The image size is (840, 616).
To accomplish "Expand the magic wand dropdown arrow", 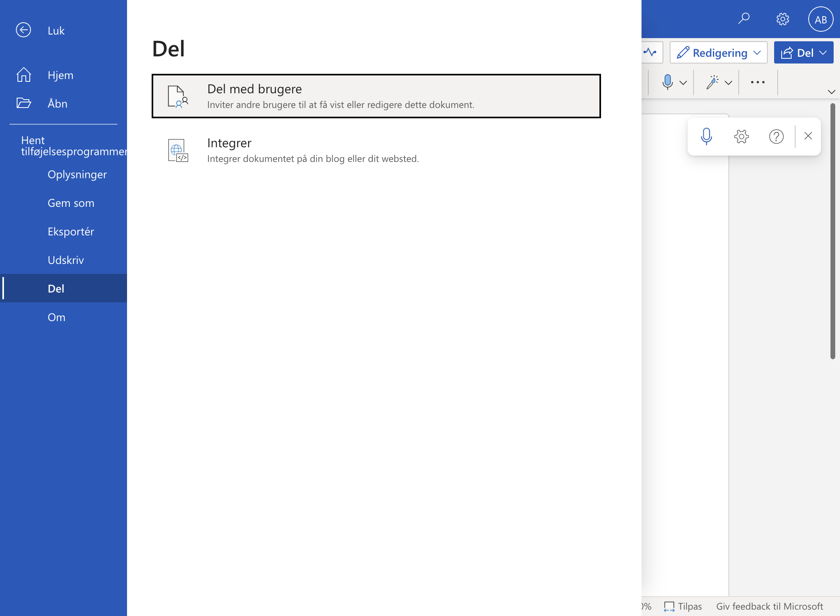I will click(x=728, y=83).
